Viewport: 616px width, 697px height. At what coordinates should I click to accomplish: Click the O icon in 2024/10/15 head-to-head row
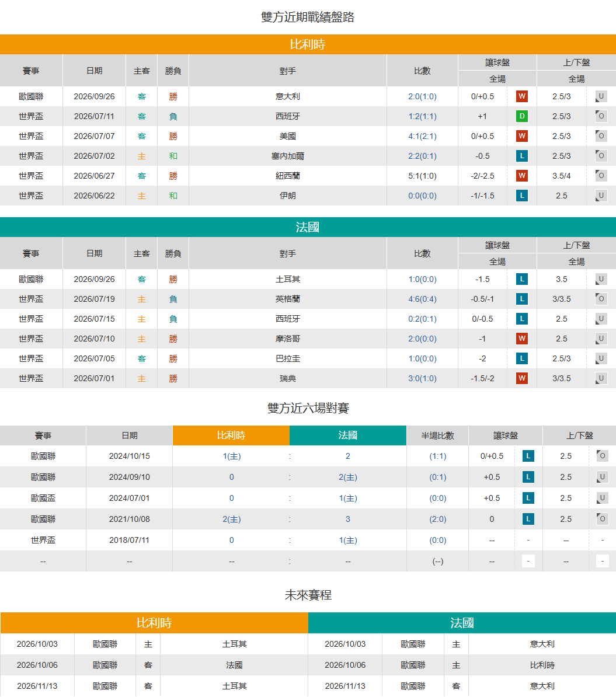(602, 456)
